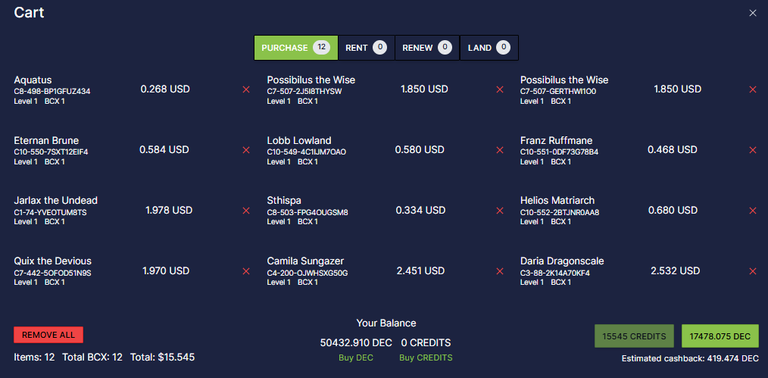768x378 pixels.
Task: Select the Purchase tab
Action: click(296, 47)
